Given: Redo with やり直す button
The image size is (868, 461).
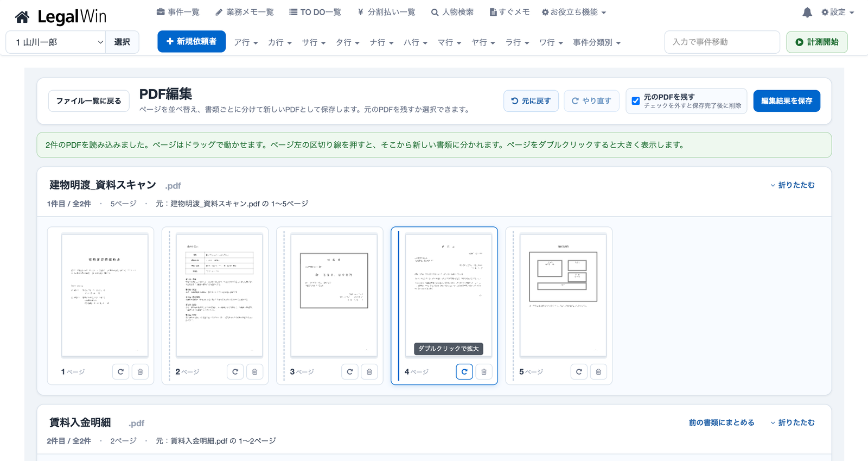Looking at the screenshot, I should tap(591, 101).
